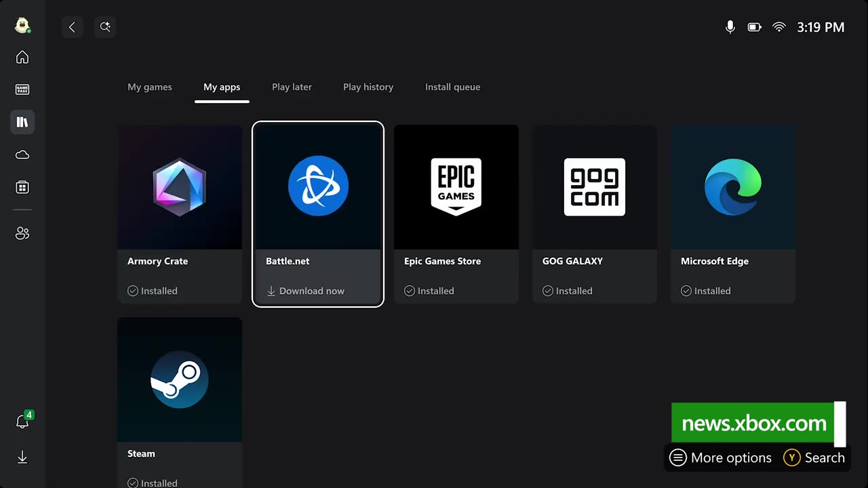Click Installed status under GOG GALAXY
The width and height of the screenshot is (868, 488).
pyautogui.click(x=568, y=291)
